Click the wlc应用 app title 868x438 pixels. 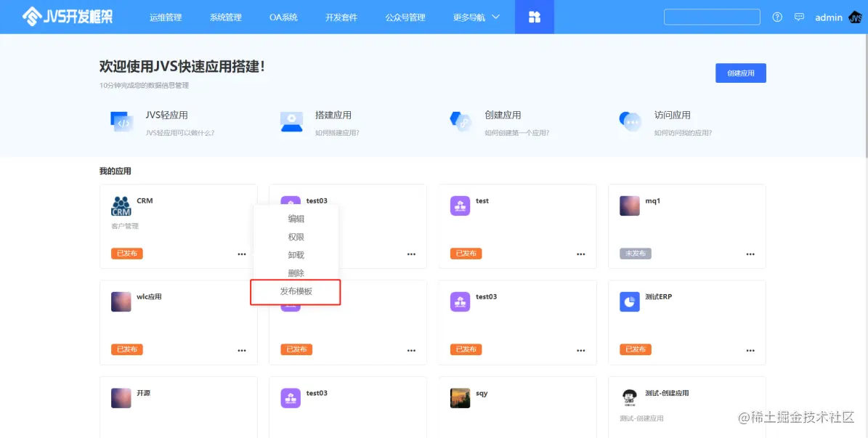point(149,297)
